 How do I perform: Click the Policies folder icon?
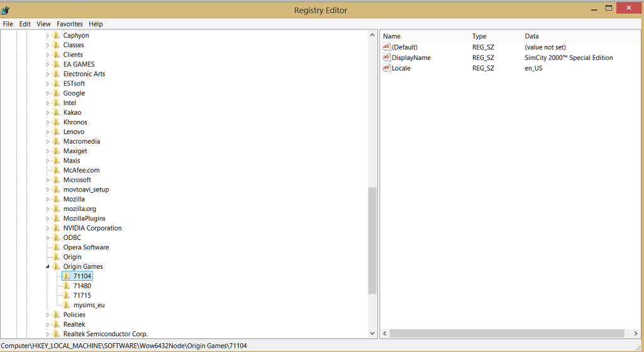coord(57,315)
